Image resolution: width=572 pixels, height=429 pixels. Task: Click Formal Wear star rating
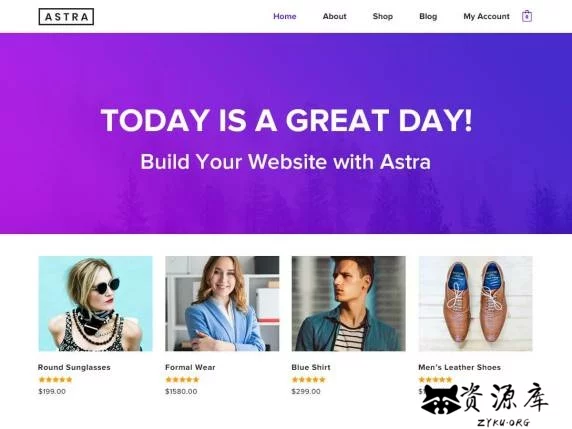[182, 379]
